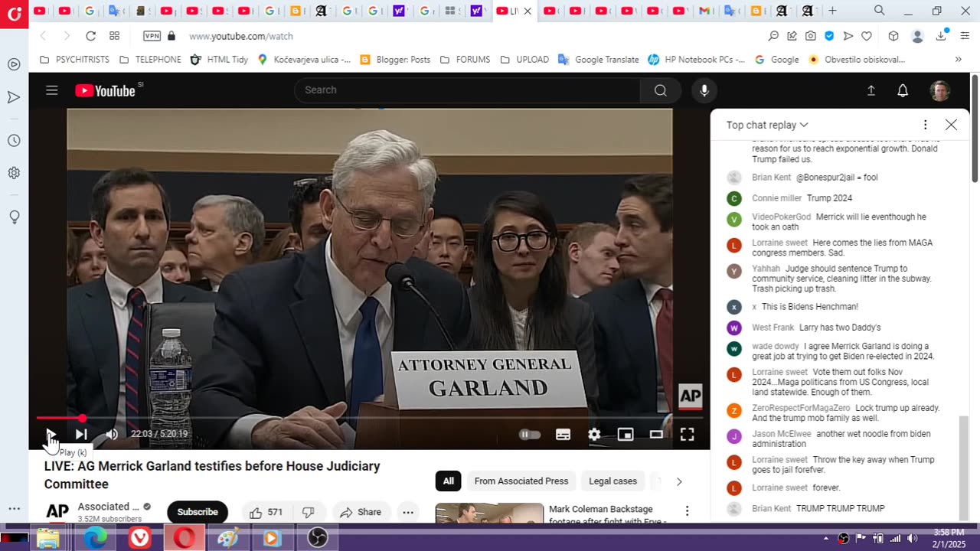Show hidden bookmarks overflow chevron
The height and width of the screenshot is (551, 980).
pyautogui.click(x=958, y=59)
